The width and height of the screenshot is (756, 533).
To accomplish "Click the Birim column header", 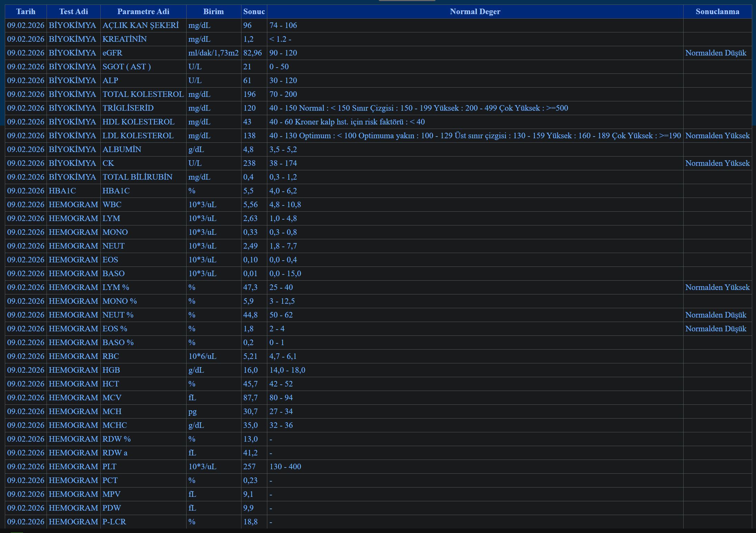I will (213, 12).
